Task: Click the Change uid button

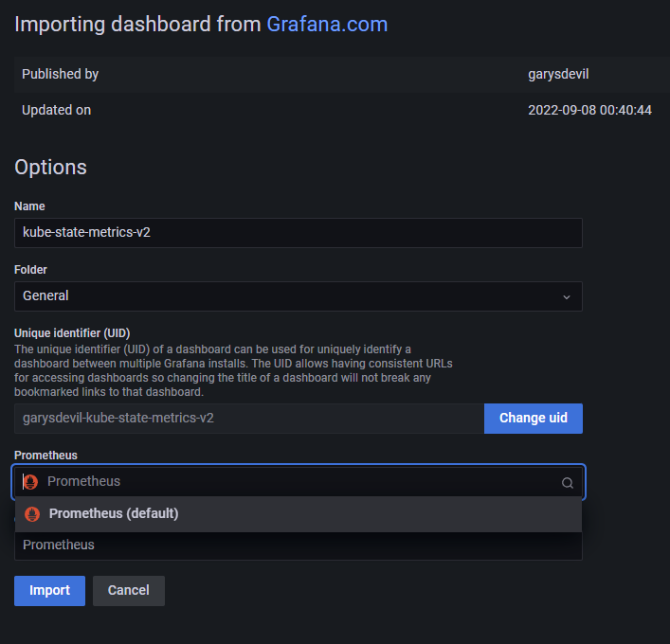Action: 534,418
